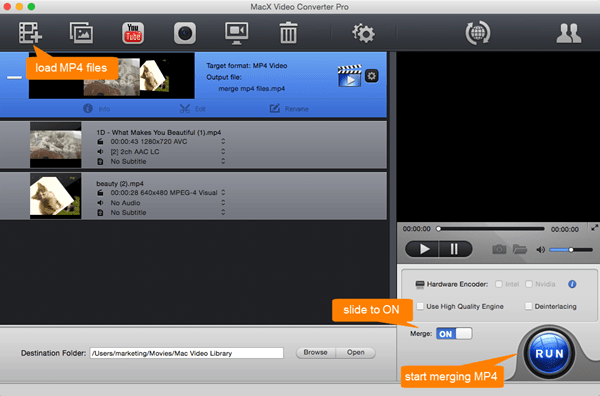Click Open destination folder button
This screenshot has width=600, height=396.
tap(355, 352)
